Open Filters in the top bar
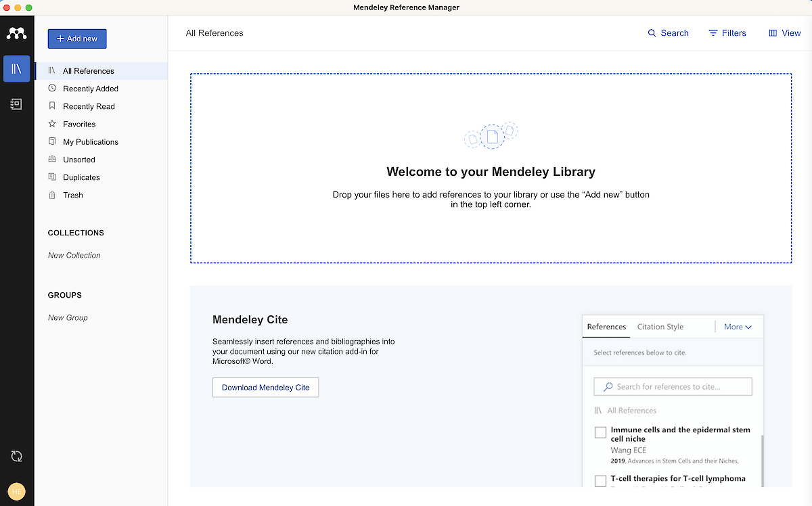Screen dimensions: 812x506 click(727, 33)
